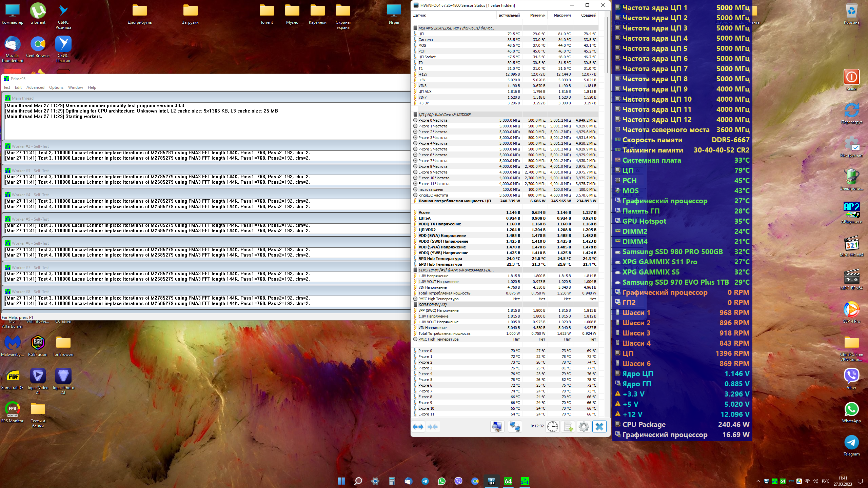The height and width of the screenshot is (488, 868).
Task: Open Windows Start button on taskbar
Action: click(341, 481)
